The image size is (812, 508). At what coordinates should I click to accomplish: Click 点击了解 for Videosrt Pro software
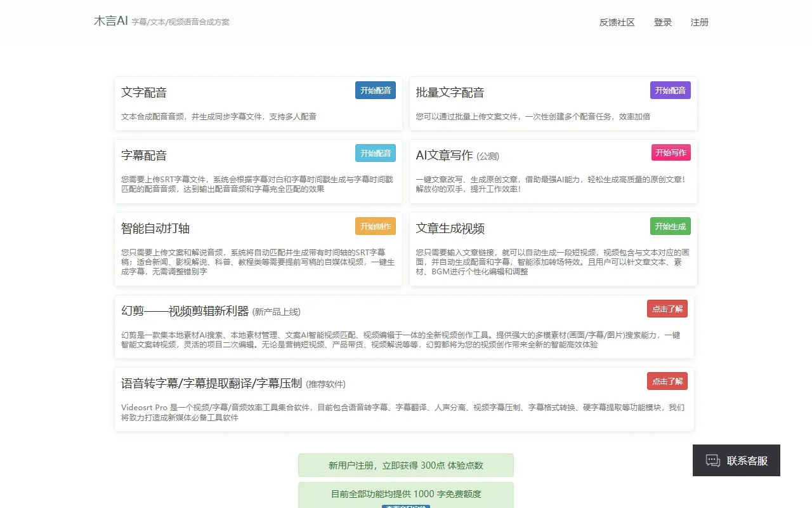(x=667, y=381)
